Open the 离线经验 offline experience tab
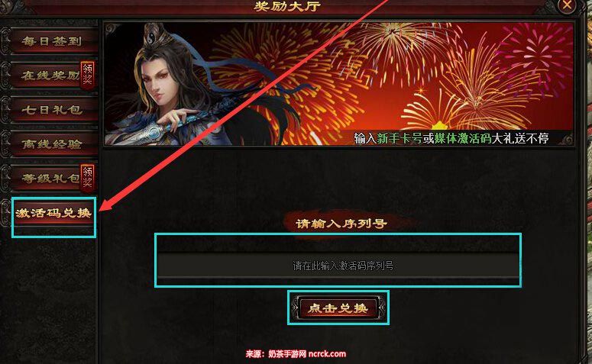Screen dimensions: 592x364 (x=52, y=143)
